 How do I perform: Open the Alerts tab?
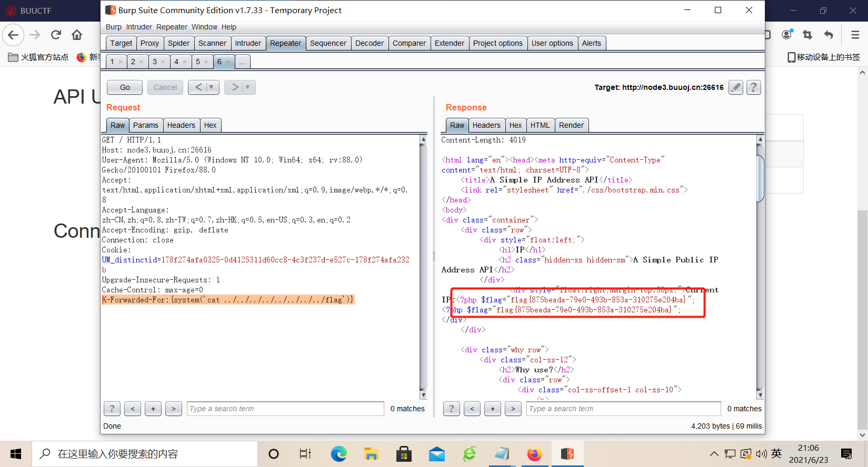592,43
